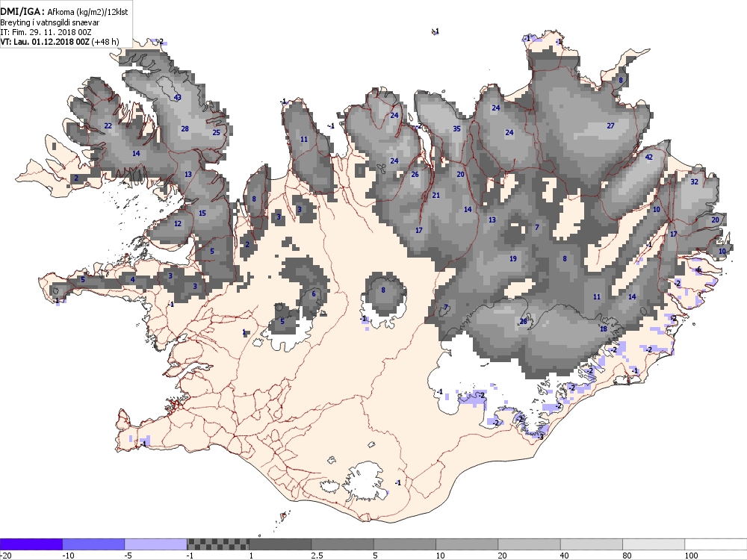Click the '80' legend label
The height and width of the screenshot is (560, 747).
click(x=627, y=556)
